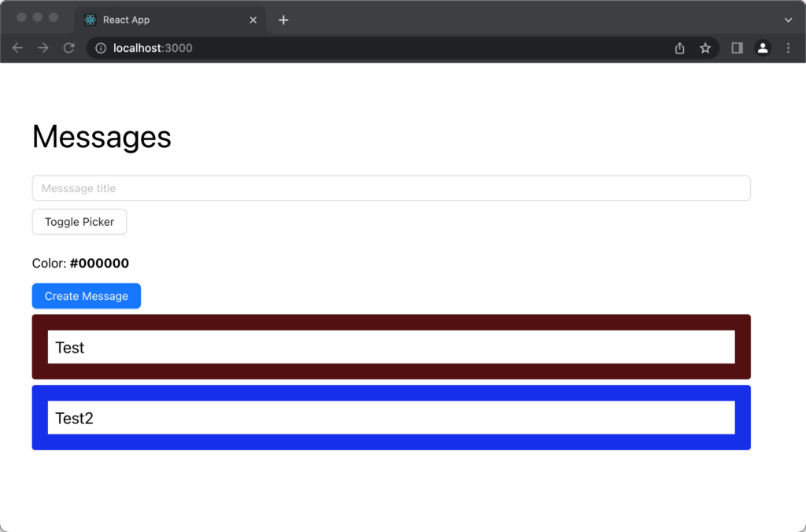The width and height of the screenshot is (806, 532).
Task: Click the browser forward arrow
Action: (x=43, y=48)
